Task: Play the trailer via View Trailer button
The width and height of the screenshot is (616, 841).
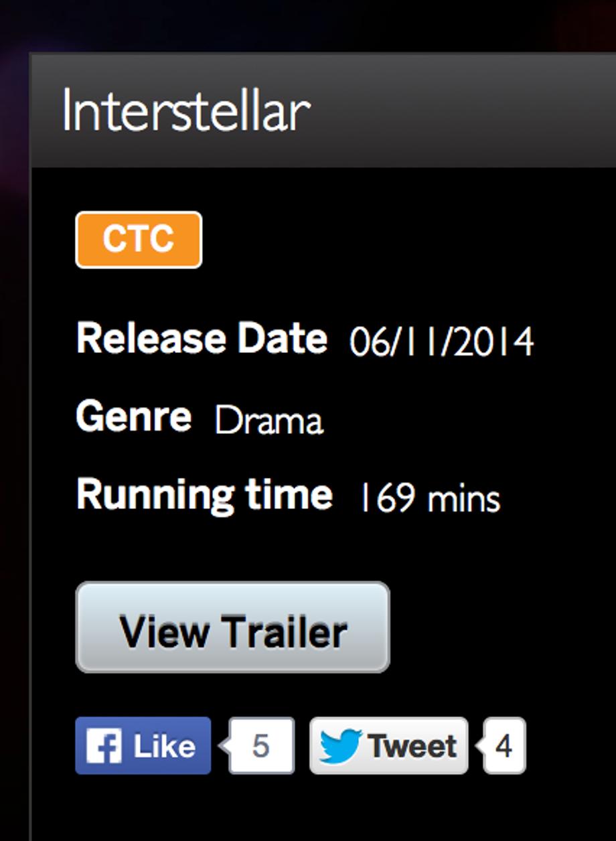Action: (x=232, y=627)
